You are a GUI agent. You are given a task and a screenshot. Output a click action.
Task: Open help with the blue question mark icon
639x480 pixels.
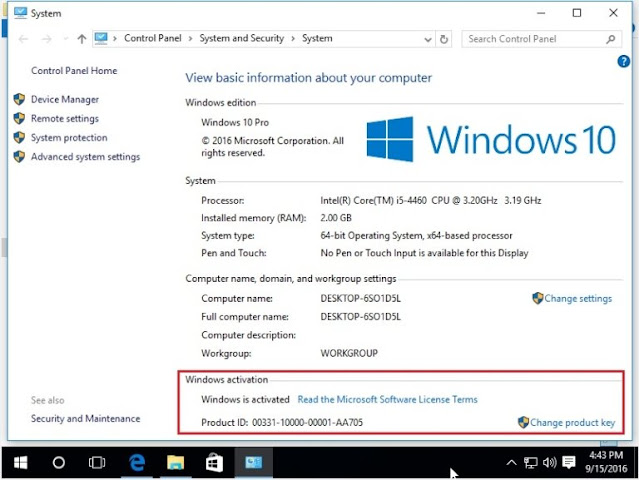point(623,62)
